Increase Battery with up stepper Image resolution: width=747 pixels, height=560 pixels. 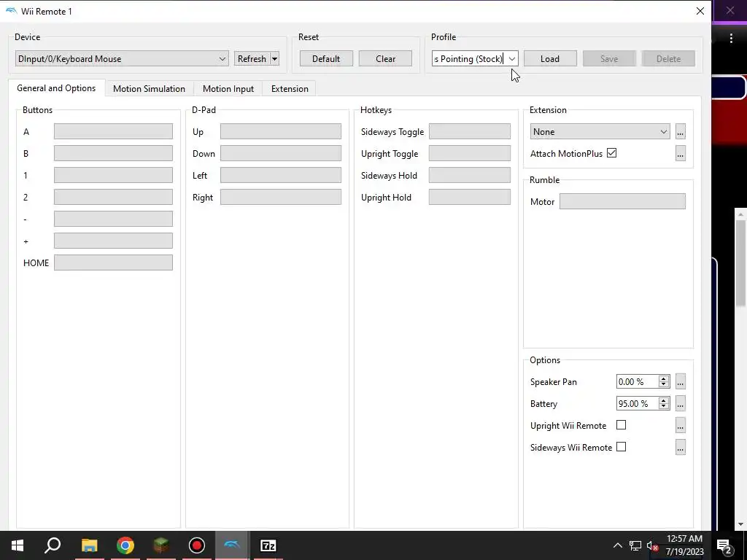click(663, 400)
